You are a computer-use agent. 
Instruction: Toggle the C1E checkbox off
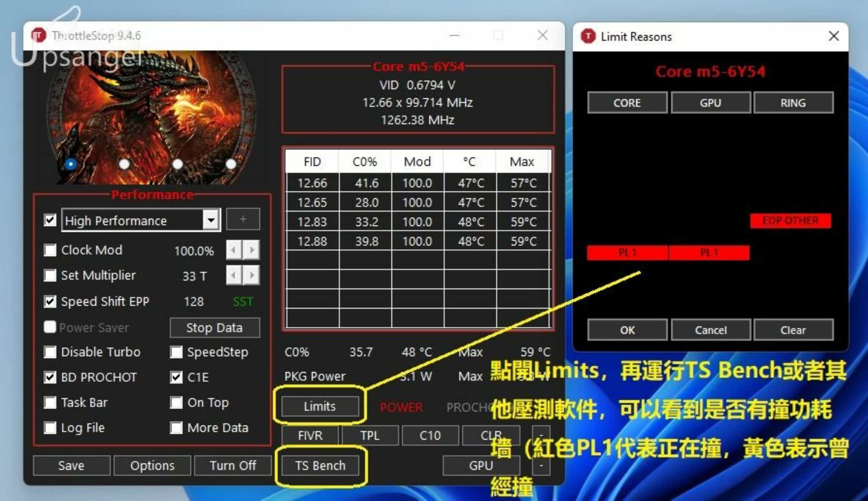coord(176,377)
